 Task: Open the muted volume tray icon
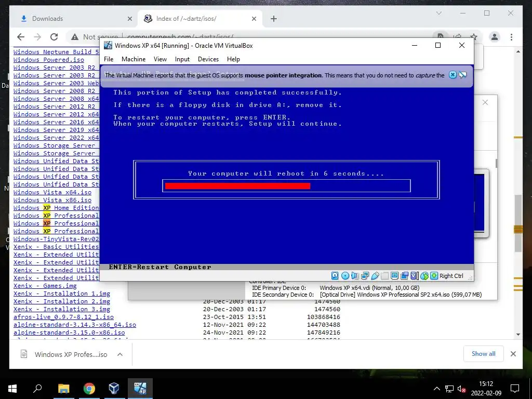461,389
